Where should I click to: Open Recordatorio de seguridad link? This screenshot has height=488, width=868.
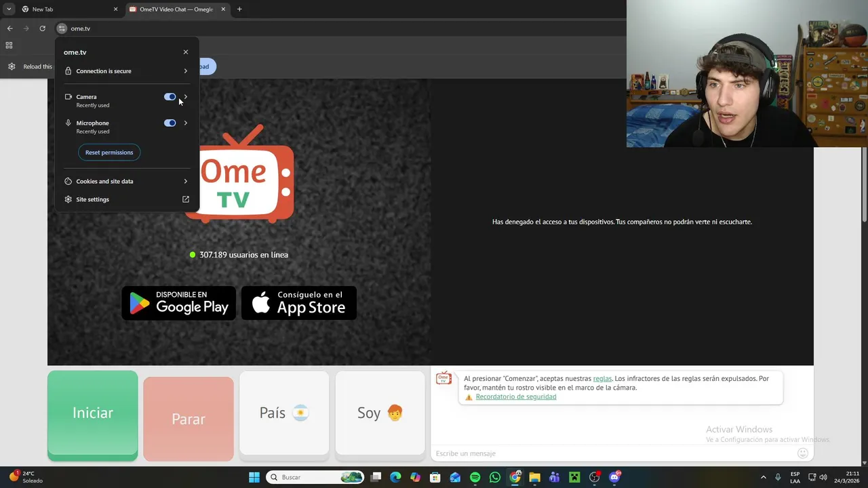pos(516,397)
